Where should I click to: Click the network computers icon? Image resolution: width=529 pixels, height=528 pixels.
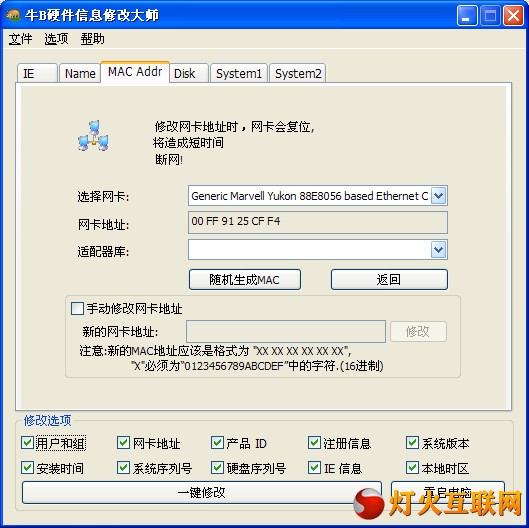point(93,136)
